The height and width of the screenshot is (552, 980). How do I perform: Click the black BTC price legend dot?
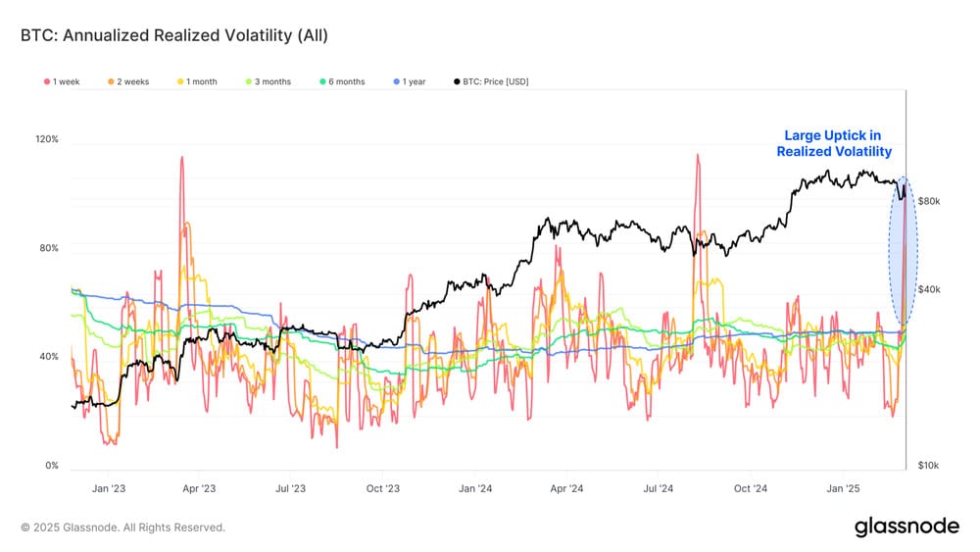457,82
